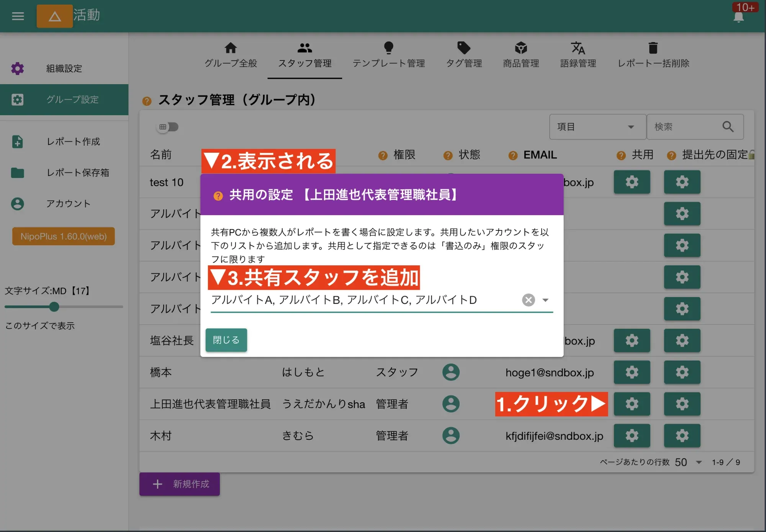Open 共用 settings gear for 橋本

[632, 372]
